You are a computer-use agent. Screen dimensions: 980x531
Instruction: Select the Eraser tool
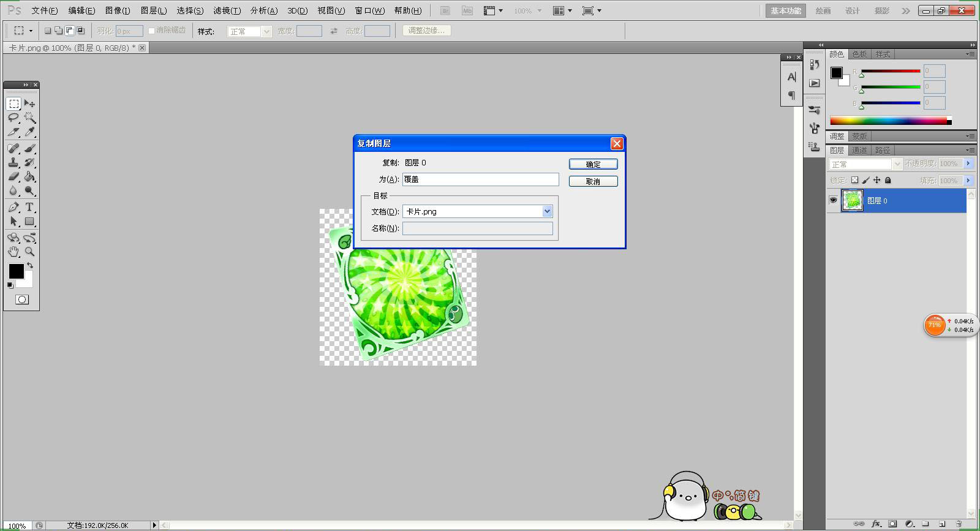point(13,176)
